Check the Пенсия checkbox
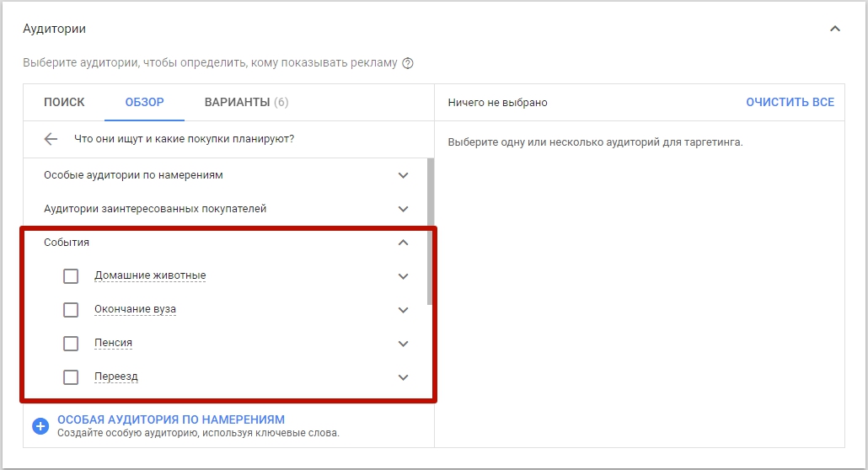Screen dimensions: 868x470 pos(71,344)
